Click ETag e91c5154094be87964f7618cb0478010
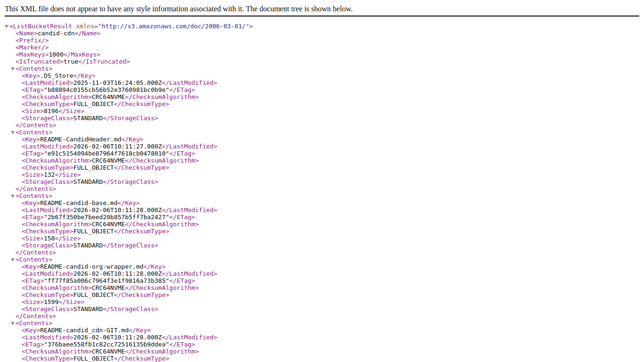The width and height of the screenshot is (644, 362). [106, 154]
